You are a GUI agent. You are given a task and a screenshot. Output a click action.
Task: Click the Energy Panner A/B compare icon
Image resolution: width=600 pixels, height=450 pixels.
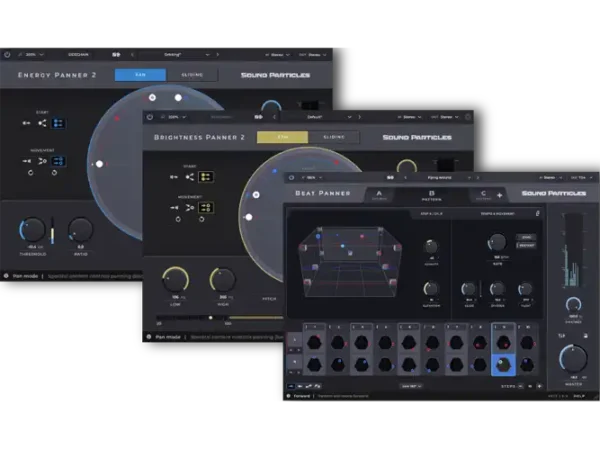click(x=116, y=55)
